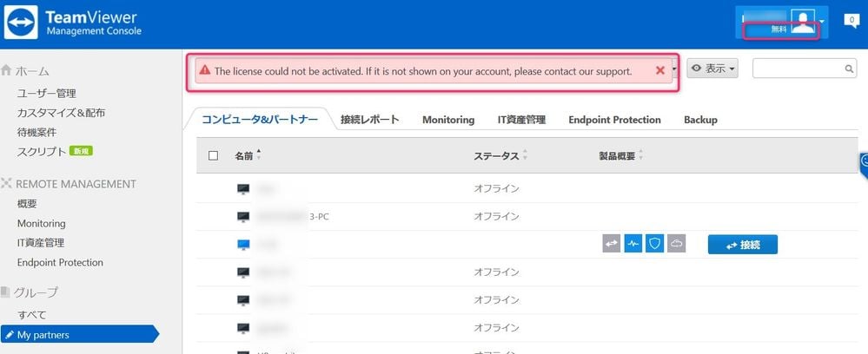Dismiss the license error banner
868x354 pixels.
659,70
